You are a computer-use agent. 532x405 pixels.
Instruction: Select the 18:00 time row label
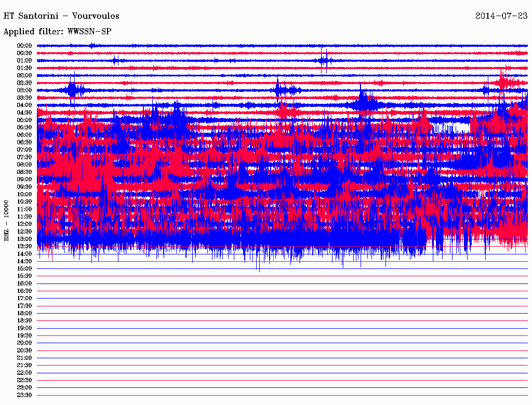(x=24, y=313)
